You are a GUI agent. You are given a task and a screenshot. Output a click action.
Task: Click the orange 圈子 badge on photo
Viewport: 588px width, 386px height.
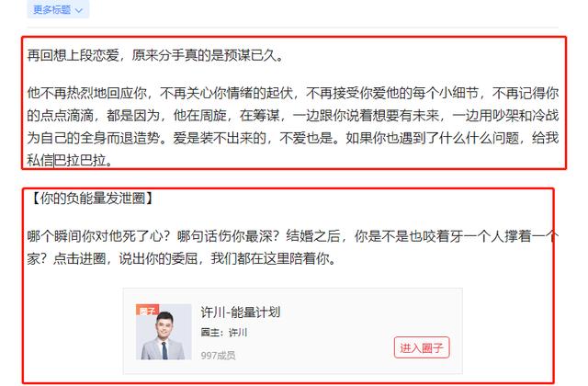(x=147, y=310)
